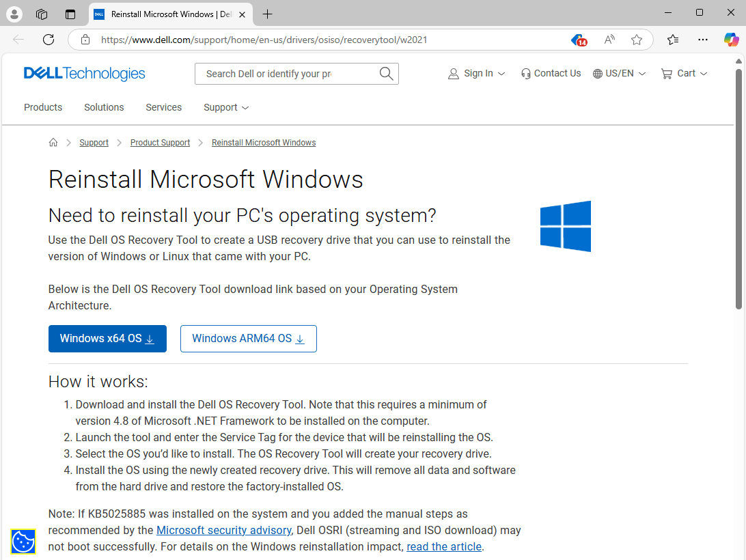The height and width of the screenshot is (560, 746).
Task: Click the magnifying glass search icon
Action: tap(387, 74)
